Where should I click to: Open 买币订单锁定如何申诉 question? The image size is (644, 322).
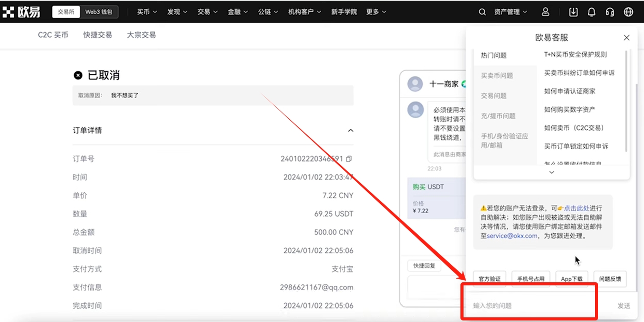[576, 147]
